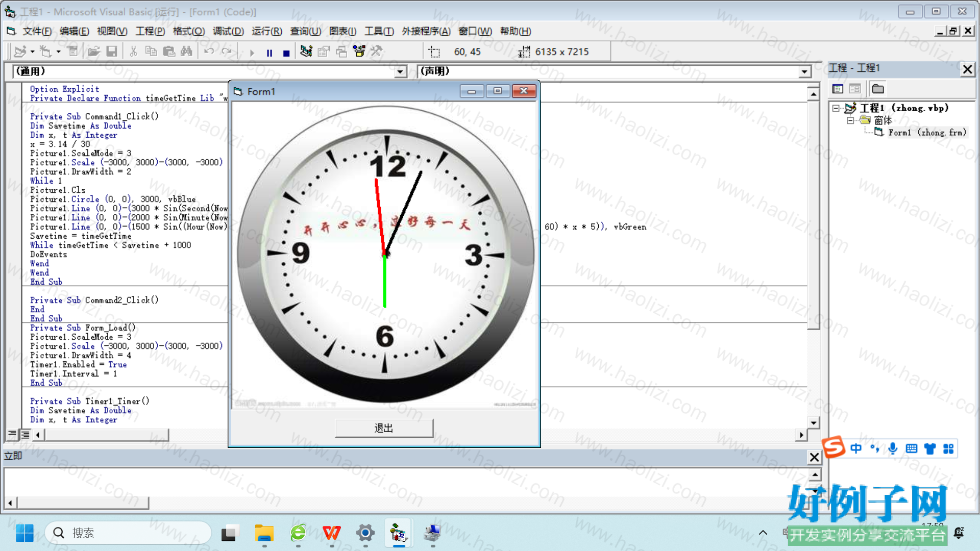Open the Windows Start menu
The image size is (980, 551).
pyautogui.click(x=24, y=533)
